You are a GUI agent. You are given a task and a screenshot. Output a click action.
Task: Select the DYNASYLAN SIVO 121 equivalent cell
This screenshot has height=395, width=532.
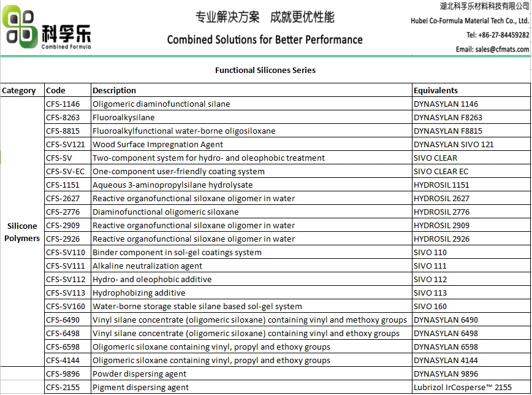tap(454, 145)
